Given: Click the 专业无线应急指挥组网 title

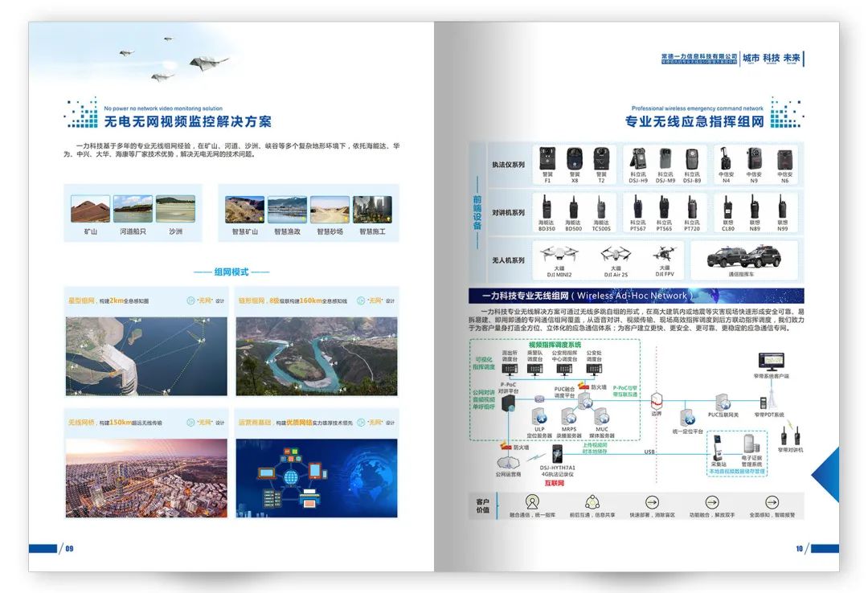Looking at the screenshot, I should [694, 122].
